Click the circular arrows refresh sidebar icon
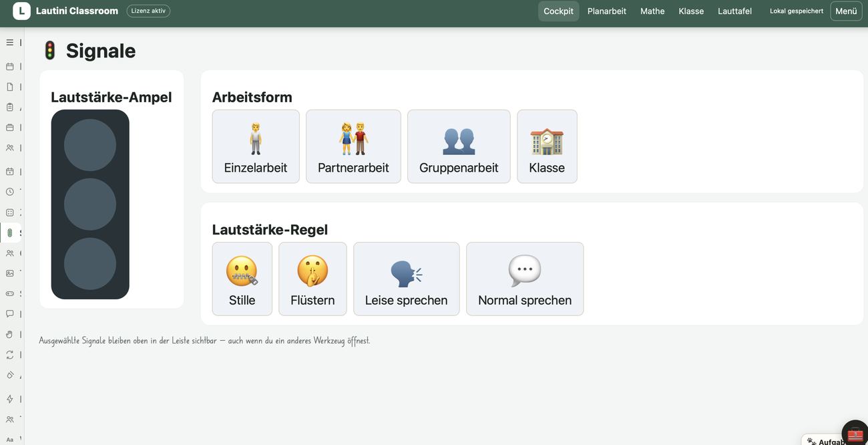The width and height of the screenshot is (868, 445). [x=9, y=355]
